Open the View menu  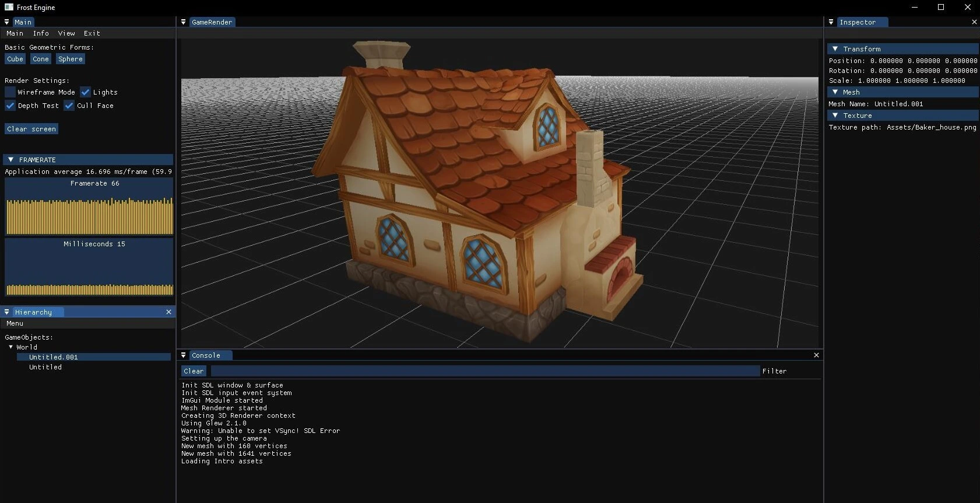tap(66, 33)
